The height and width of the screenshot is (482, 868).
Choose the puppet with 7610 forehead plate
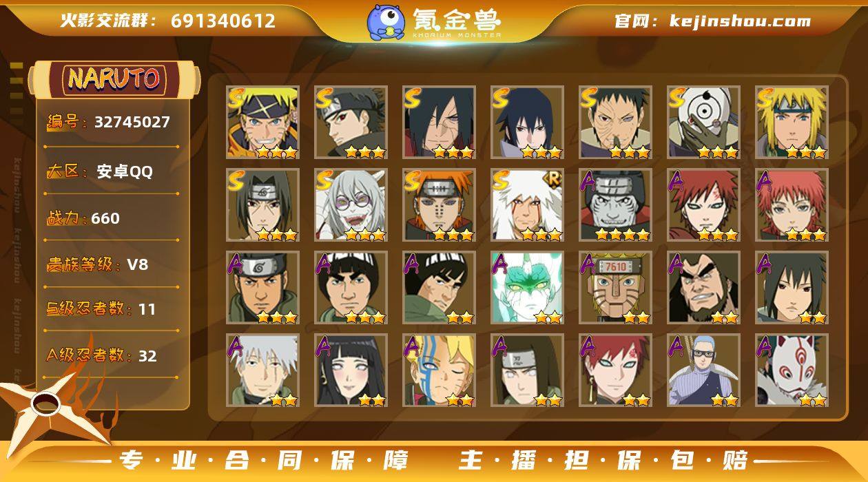point(615,288)
